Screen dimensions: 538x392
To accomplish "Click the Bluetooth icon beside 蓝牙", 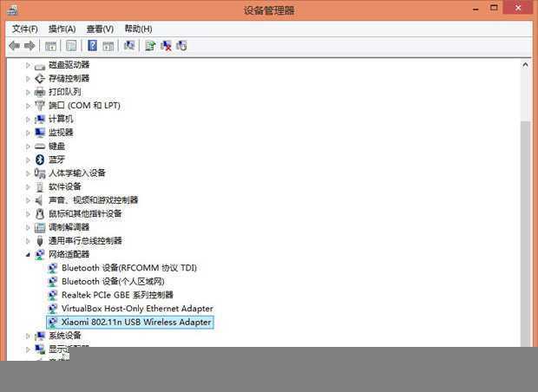I will [40, 160].
